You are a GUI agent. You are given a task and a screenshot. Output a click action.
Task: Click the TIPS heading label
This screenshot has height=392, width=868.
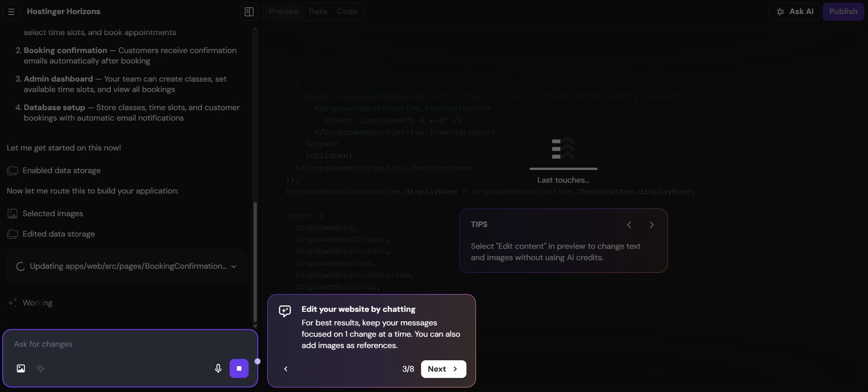coord(479,224)
